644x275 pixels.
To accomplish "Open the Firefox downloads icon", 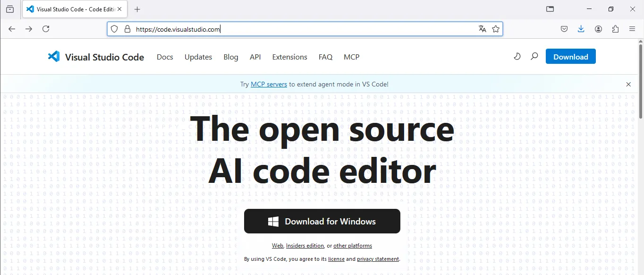I will 581,29.
